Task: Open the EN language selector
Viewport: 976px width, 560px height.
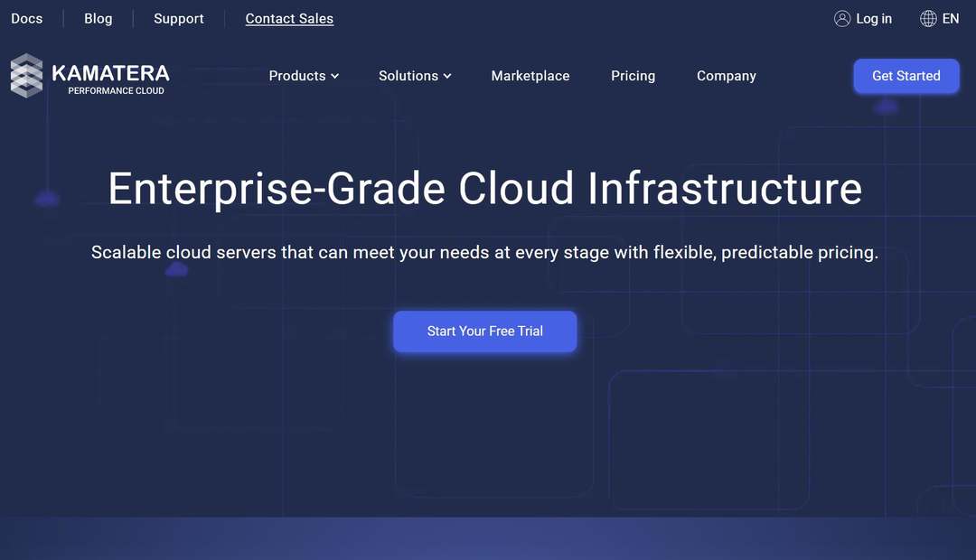Action: click(x=951, y=19)
